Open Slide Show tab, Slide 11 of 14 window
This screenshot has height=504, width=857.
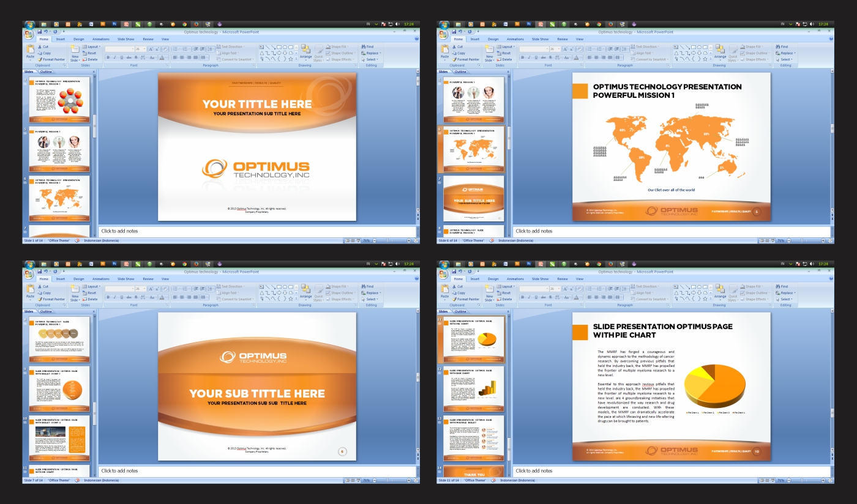point(541,279)
